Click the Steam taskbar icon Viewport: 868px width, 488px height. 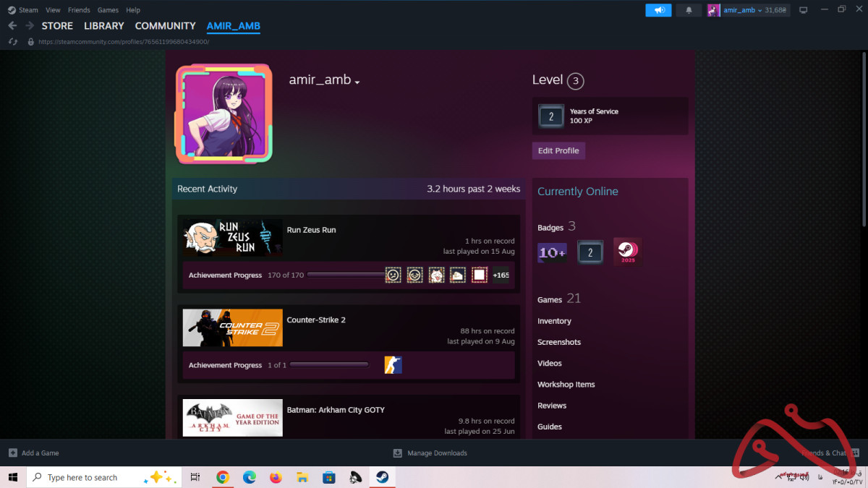click(381, 477)
